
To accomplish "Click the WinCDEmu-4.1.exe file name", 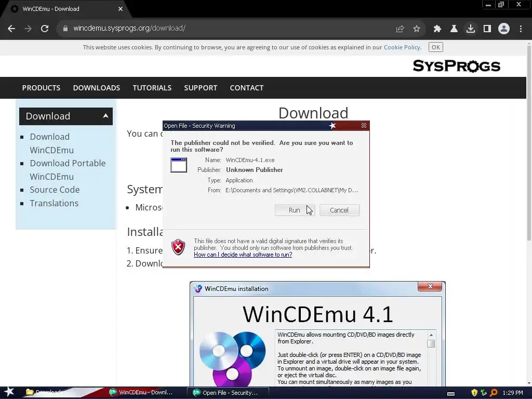I will pyautogui.click(x=250, y=160).
